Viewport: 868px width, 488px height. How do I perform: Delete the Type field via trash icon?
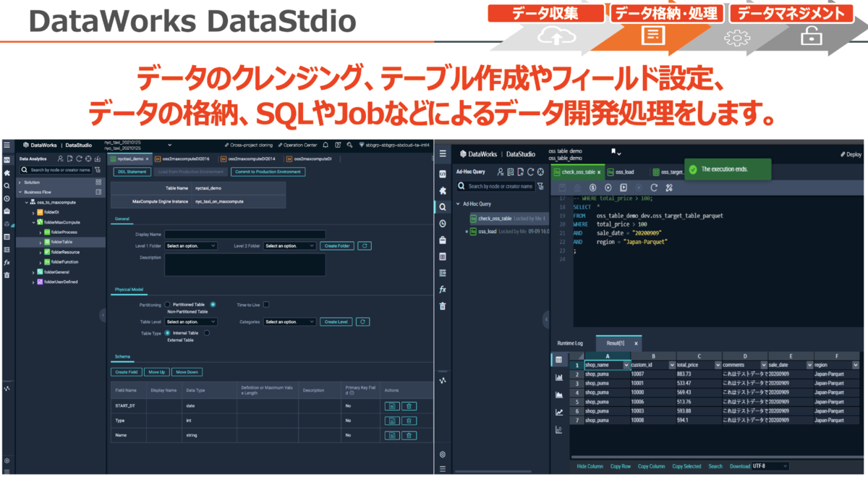[x=409, y=421]
